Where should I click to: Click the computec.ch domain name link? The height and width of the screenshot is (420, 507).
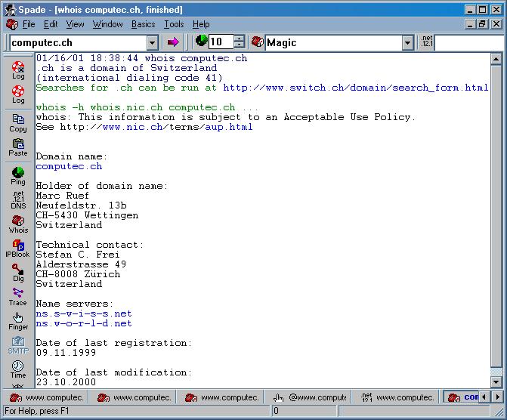coord(69,166)
